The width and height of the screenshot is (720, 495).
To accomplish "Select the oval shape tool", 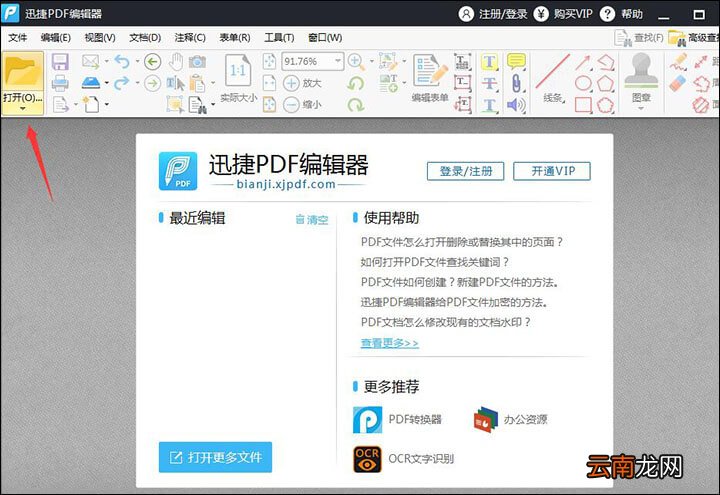I will [x=583, y=83].
